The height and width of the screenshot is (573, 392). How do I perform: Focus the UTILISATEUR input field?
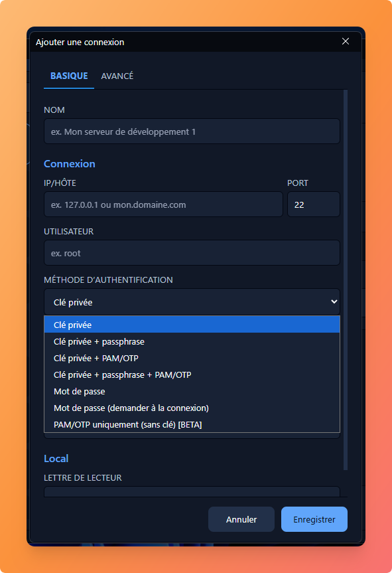[x=192, y=253]
